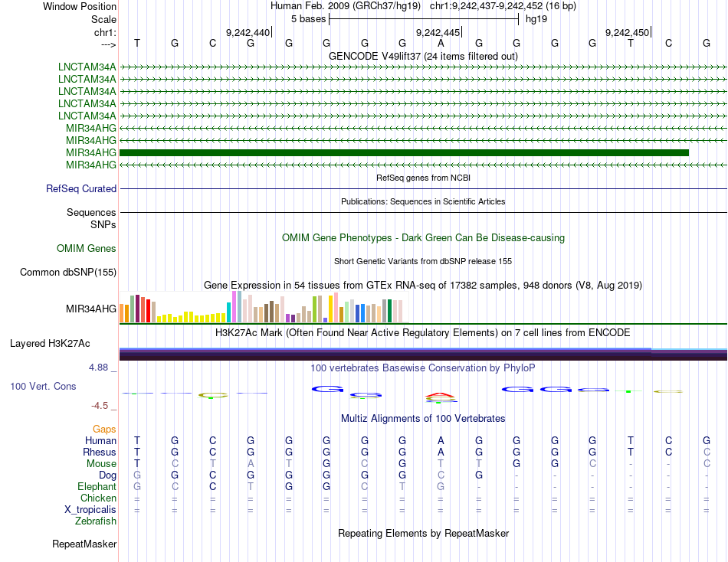Screen dimensions: 728x562
Task: Click the Window Position track label
Action: [80, 6]
